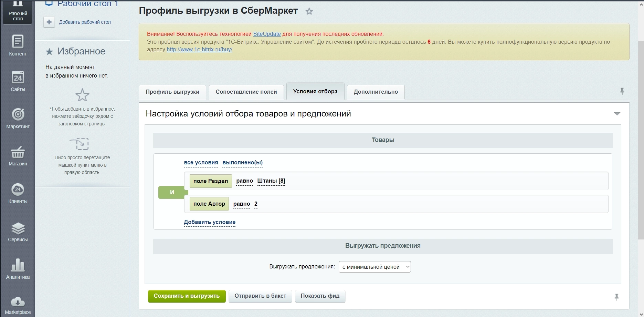Screen dimensions: 644x317
Task: Open the Аналитика chart icon
Action: [18, 269]
